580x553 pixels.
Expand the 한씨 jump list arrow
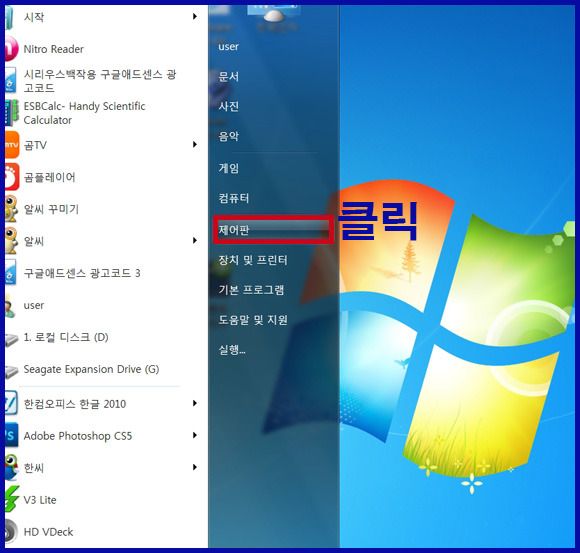pos(195,467)
